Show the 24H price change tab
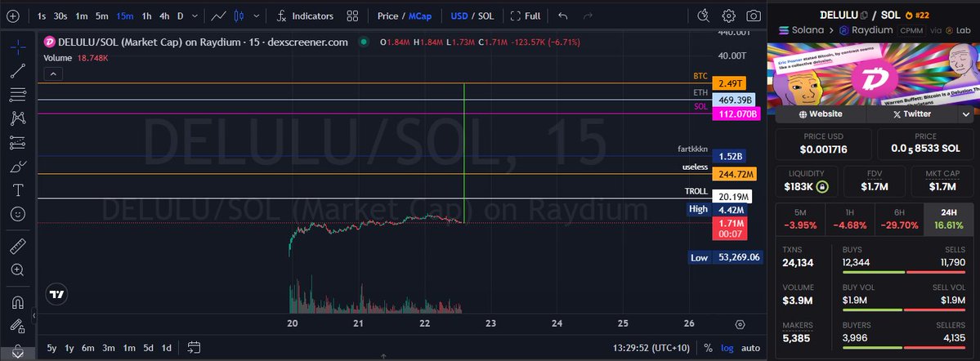980x361 pixels. click(949, 219)
